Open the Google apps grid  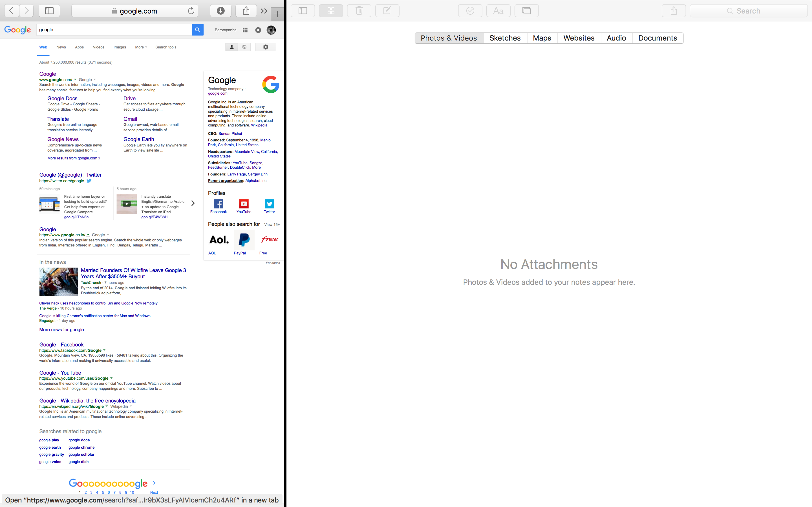point(245,30)
